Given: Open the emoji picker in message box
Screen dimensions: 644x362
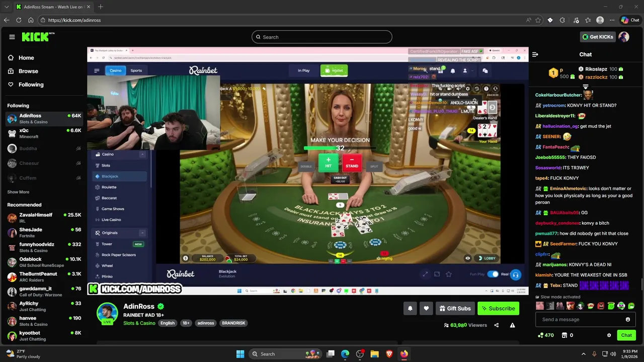Looking at the screenshot, I should (627, 319).
